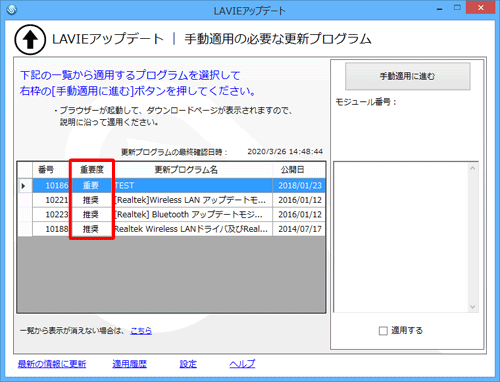The image size is (500, 382).
Task: Click the row selector arrow beside 10186
Action: (x=25, y=185)
